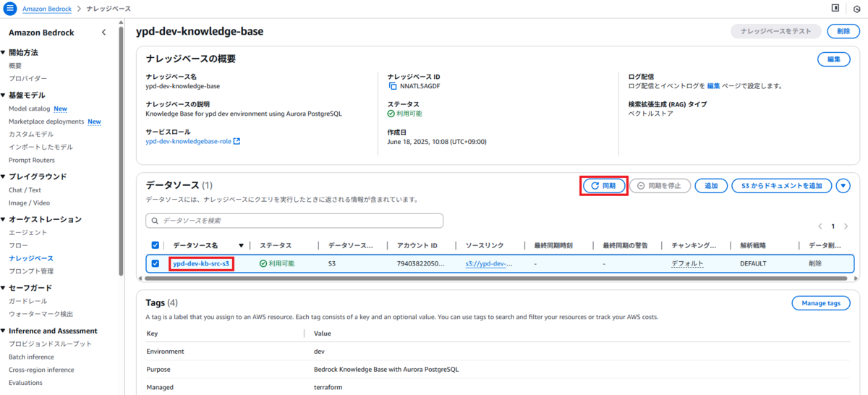This screenshot has height=395, width=868.
Task: Click the 同期を停止 button
Action: 660,186
